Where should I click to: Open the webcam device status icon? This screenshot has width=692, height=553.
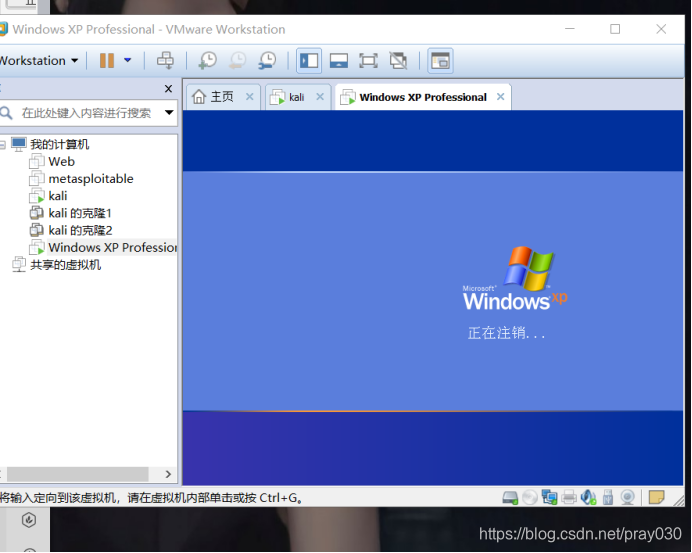(x=627, y=498)
